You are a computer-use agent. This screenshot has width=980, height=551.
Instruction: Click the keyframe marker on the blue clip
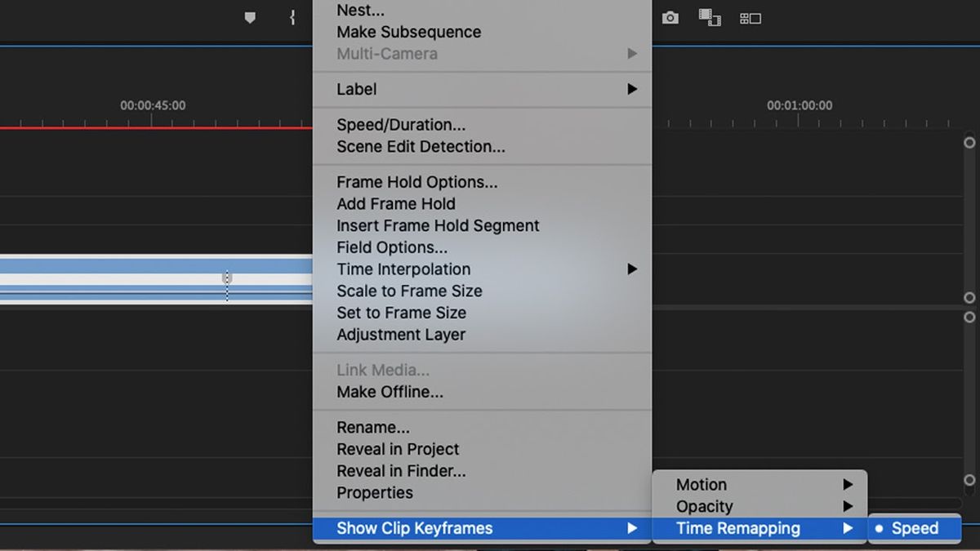(226, 279)
